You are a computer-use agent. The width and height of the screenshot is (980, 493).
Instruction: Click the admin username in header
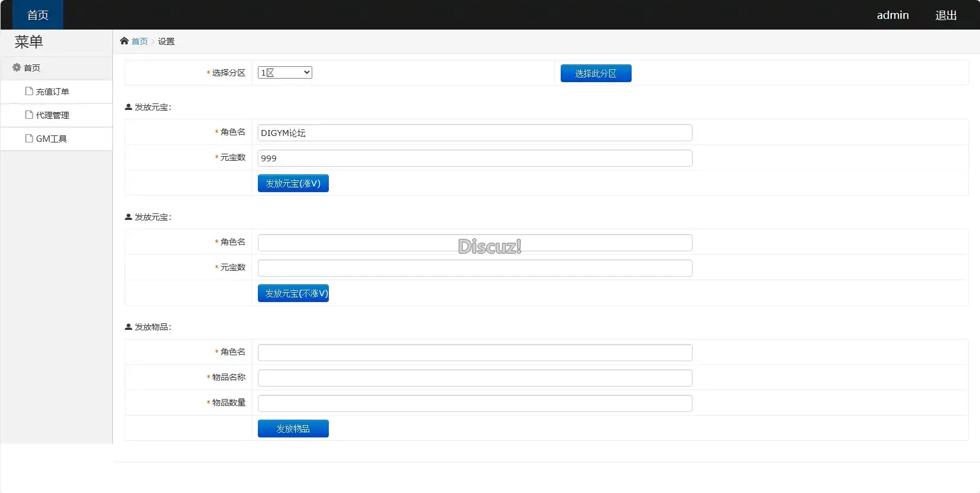click(892, 15)
